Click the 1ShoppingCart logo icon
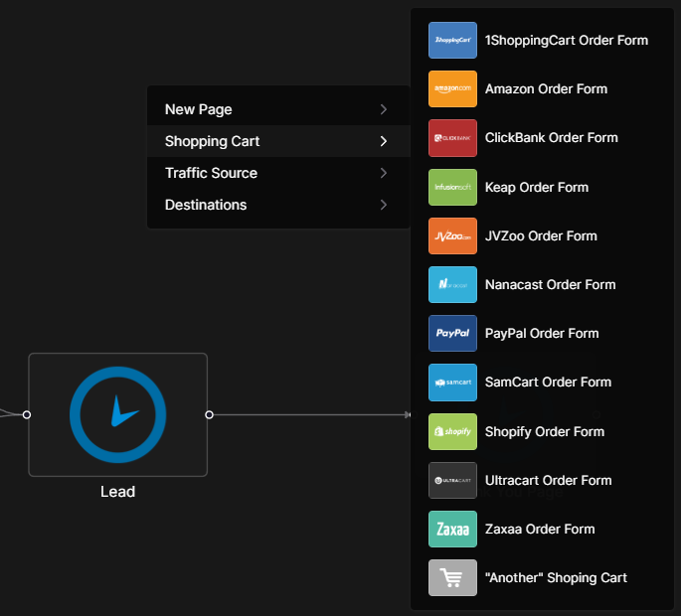 [x=452, y=40]
